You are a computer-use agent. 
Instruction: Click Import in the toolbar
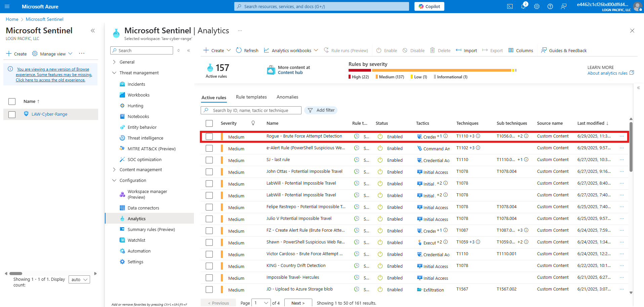click(x=466, y=50)
